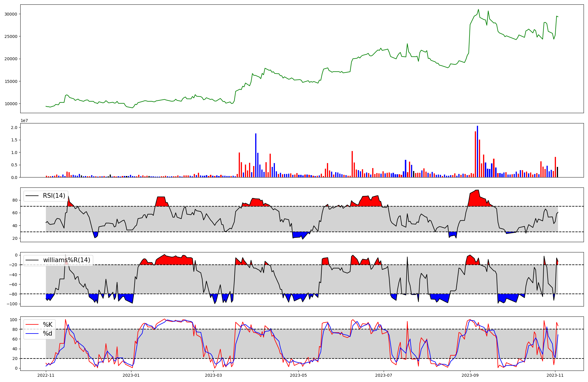Click the highest peak of green price line
588x382 pixels.
click(x=478, y=10)
